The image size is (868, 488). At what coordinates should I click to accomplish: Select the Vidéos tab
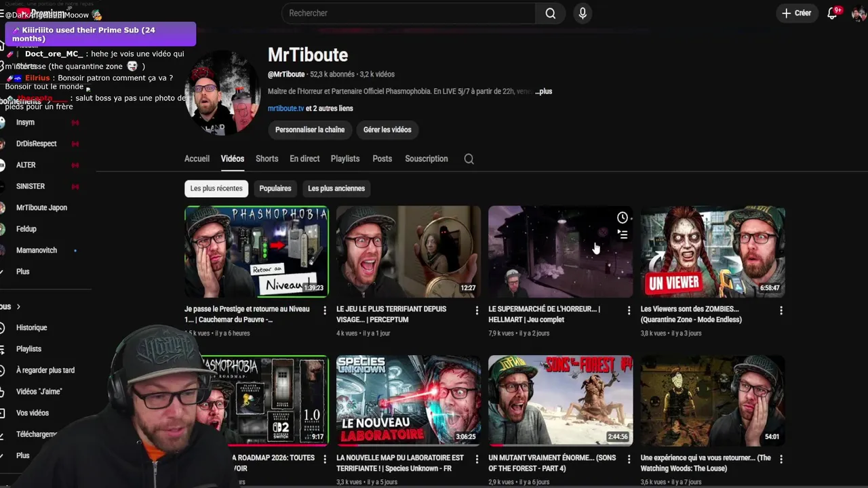[x=233, y=159]
